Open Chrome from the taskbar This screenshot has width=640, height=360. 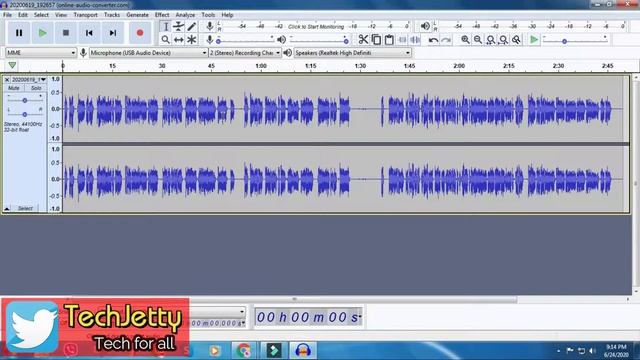click(x=243, y=350)
